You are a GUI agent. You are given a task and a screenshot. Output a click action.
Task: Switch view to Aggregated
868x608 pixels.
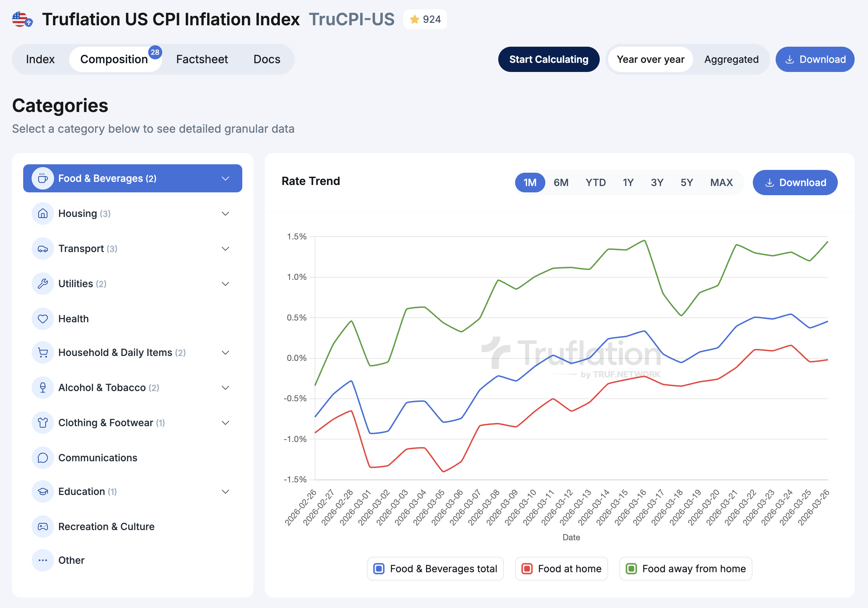(731, 59)
